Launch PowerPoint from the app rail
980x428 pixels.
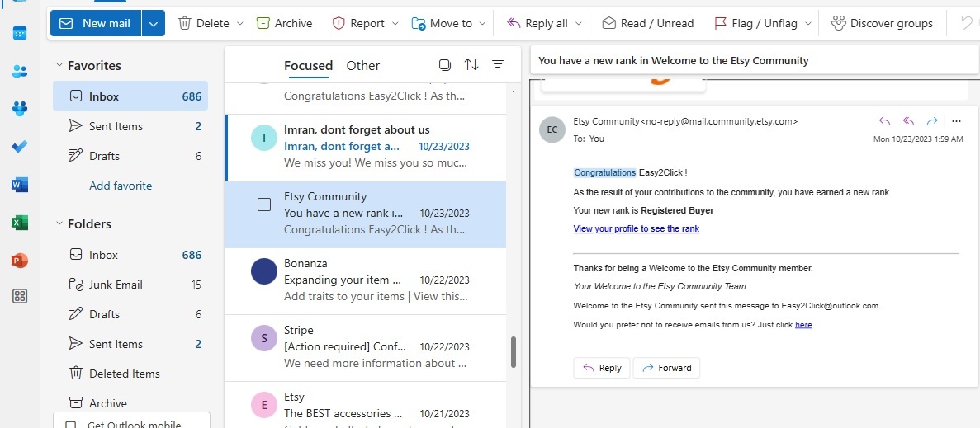(x=20, y=260)
